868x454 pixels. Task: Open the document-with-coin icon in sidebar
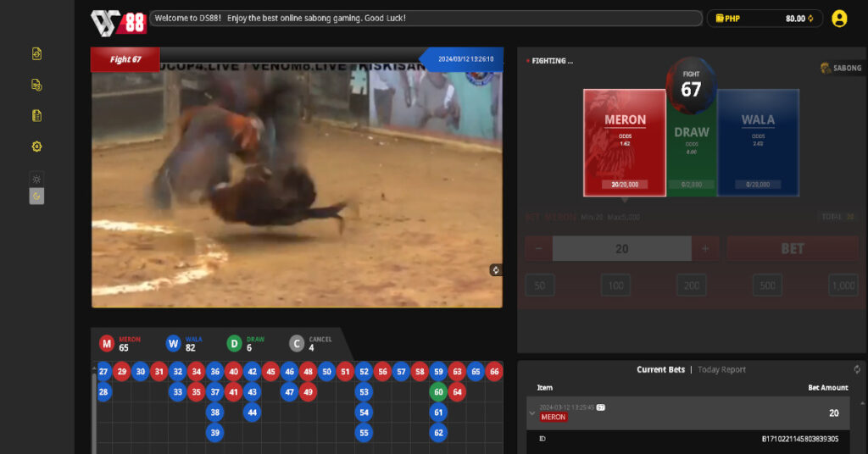click(36, 85)
